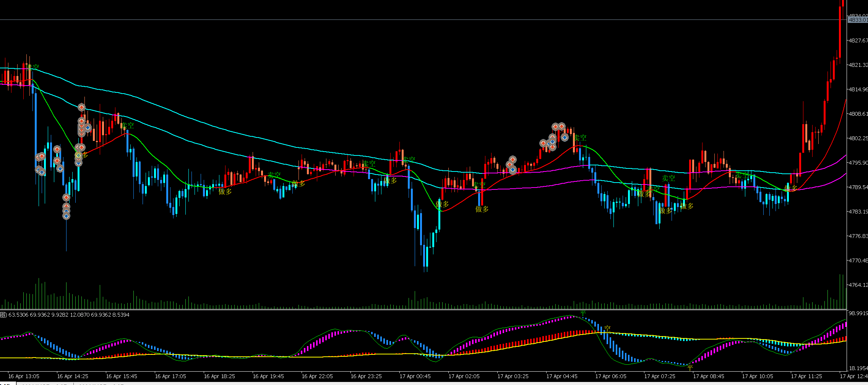
Task: Click the 17 Apr 06:05 time label
Action: 611,376
